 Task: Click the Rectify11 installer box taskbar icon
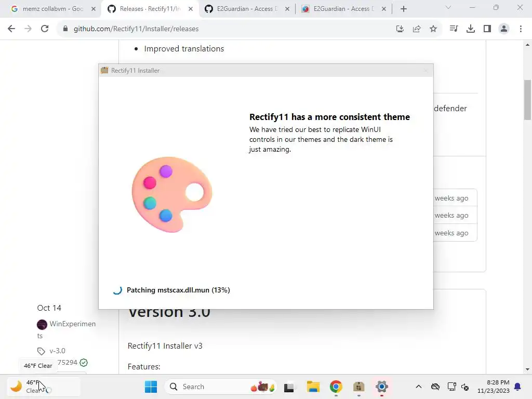[358, 387]
